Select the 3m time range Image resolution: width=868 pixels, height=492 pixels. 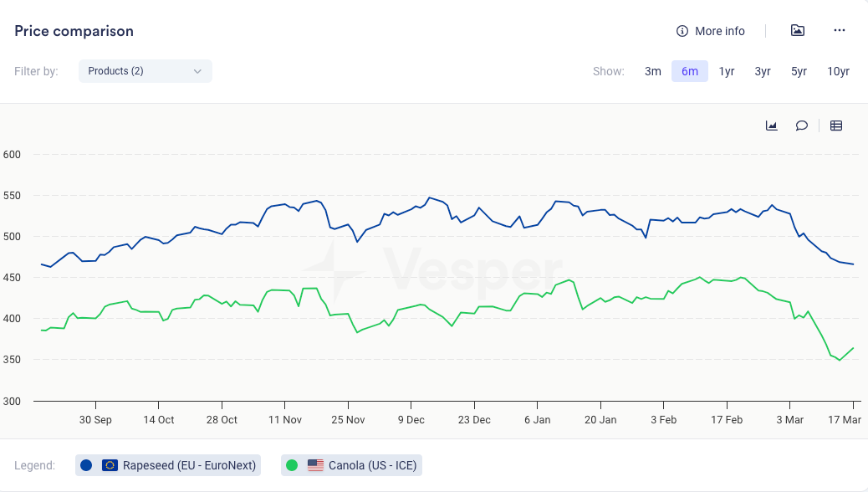tap(653, 71)
